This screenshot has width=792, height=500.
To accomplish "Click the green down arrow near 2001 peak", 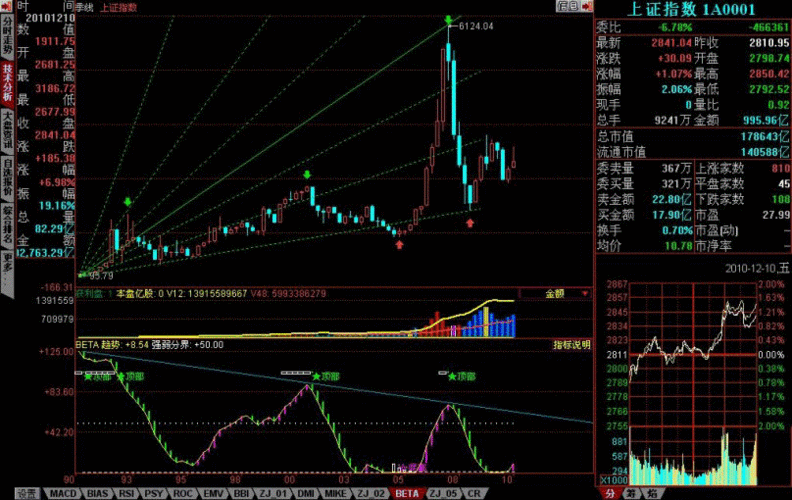I will [307, 175].
